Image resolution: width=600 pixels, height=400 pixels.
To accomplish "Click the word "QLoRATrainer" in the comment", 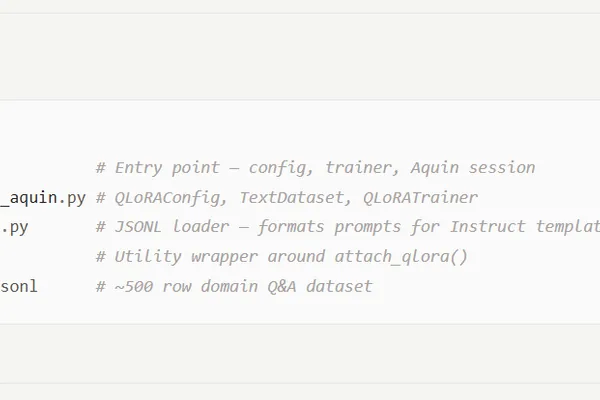I will click(420, 198).
